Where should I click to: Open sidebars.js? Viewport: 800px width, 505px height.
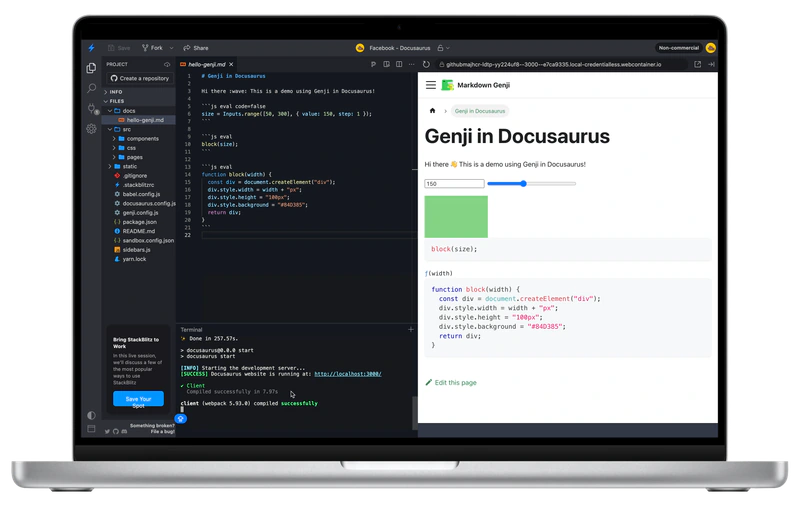[139, 250]
